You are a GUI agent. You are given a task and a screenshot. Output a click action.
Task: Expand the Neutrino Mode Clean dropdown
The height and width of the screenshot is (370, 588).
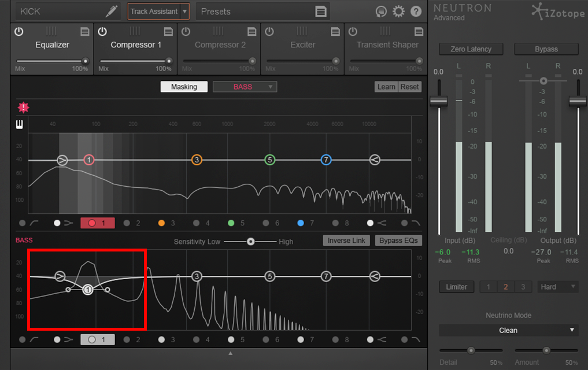point(508,330)
